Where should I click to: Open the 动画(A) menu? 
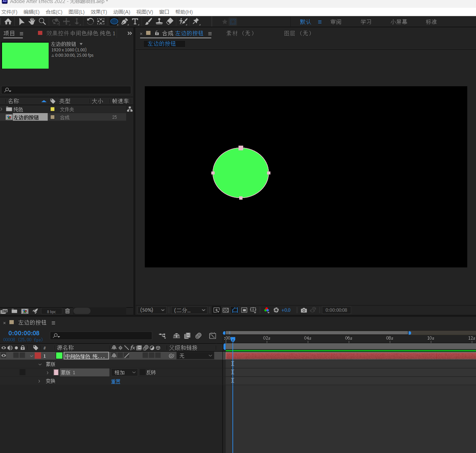[x=122, y=12]
